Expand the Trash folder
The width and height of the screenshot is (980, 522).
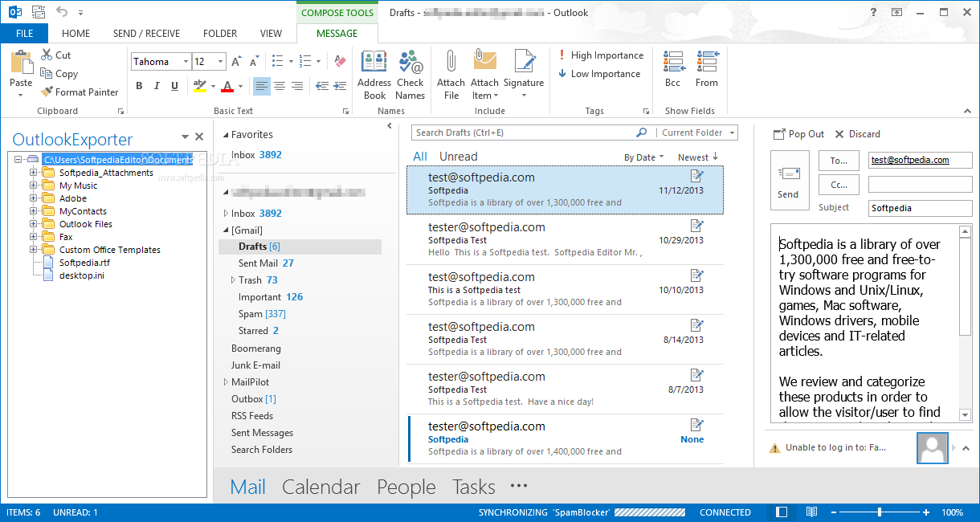(233, 280)
